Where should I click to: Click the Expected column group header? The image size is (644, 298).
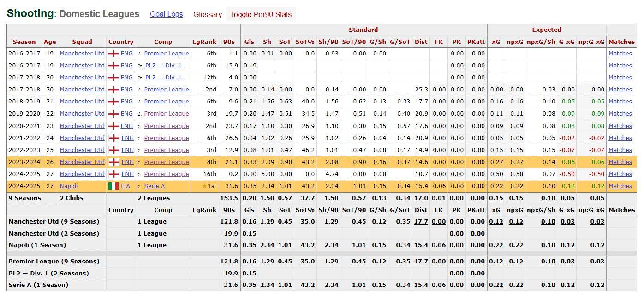pos(547,30)
